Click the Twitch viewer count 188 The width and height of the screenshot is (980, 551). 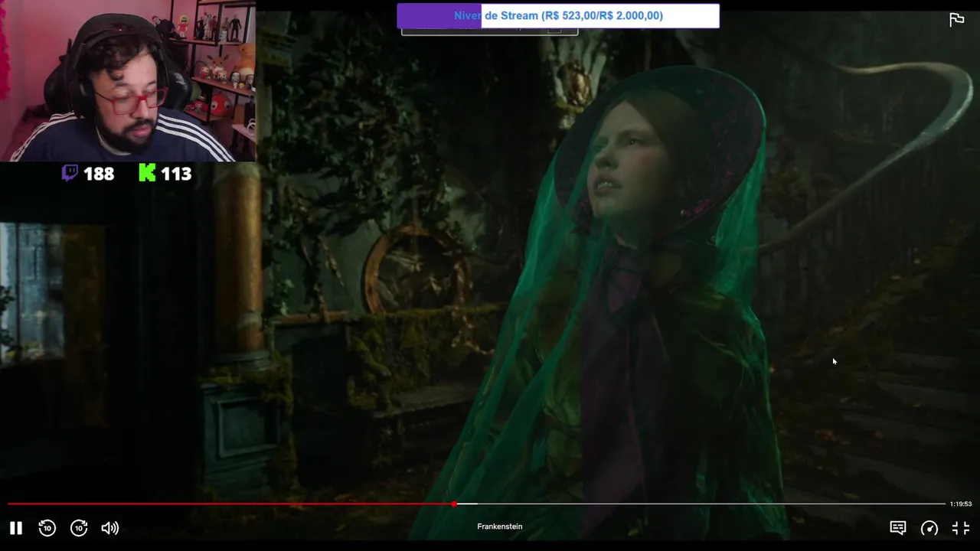point(98,174)
